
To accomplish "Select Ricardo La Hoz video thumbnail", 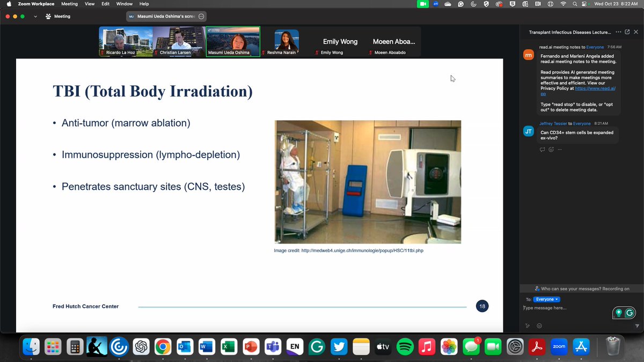I will 126,41.
